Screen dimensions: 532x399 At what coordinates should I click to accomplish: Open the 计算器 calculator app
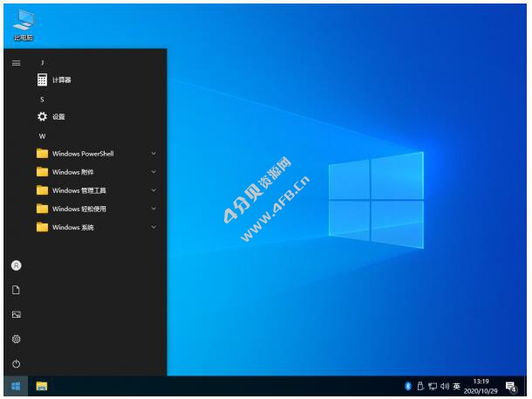click(x=61, y=79)
